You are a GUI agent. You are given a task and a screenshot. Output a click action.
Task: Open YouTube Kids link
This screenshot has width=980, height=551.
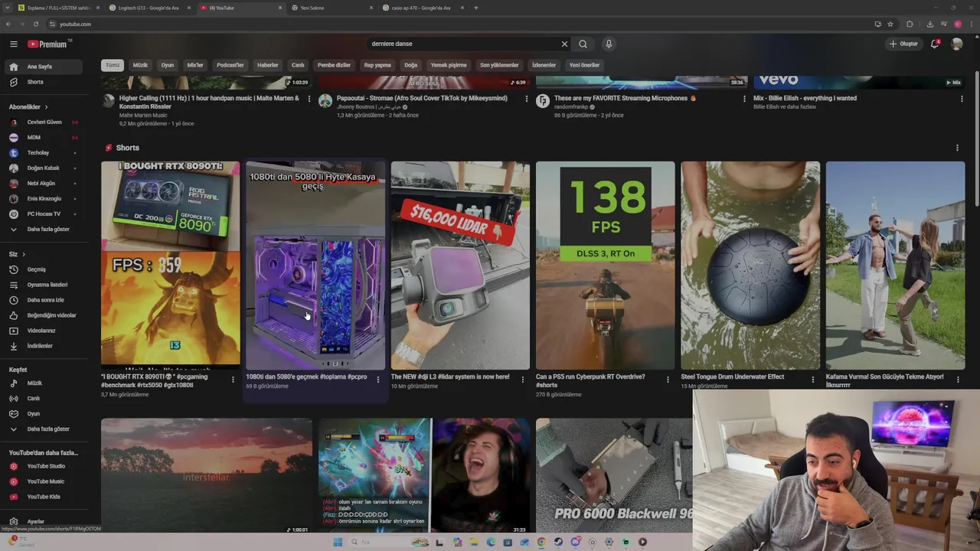click(44, 497)
